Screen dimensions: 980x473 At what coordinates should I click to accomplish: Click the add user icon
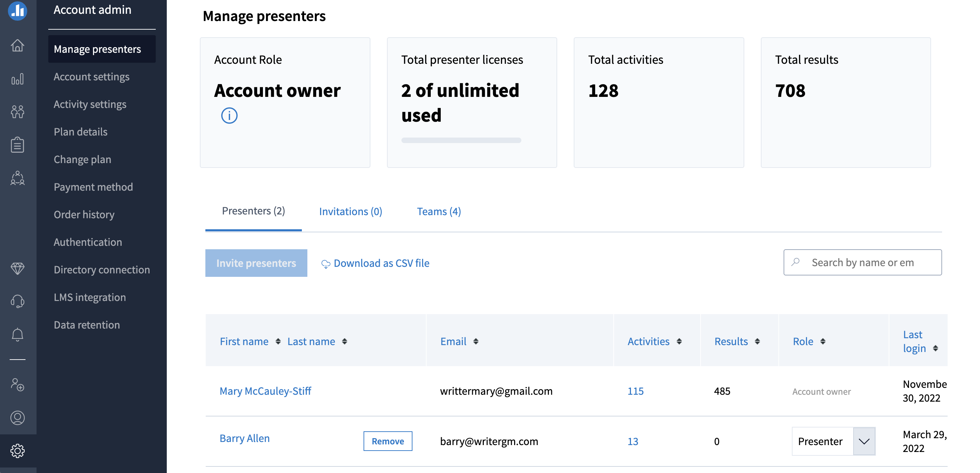pyautogui.click(x=18, y=384)
